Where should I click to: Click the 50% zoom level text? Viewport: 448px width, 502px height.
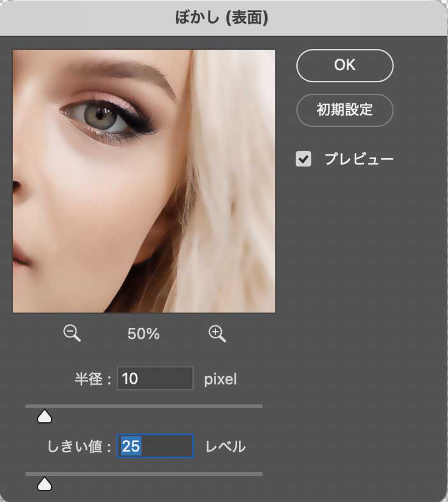point(143,334)
